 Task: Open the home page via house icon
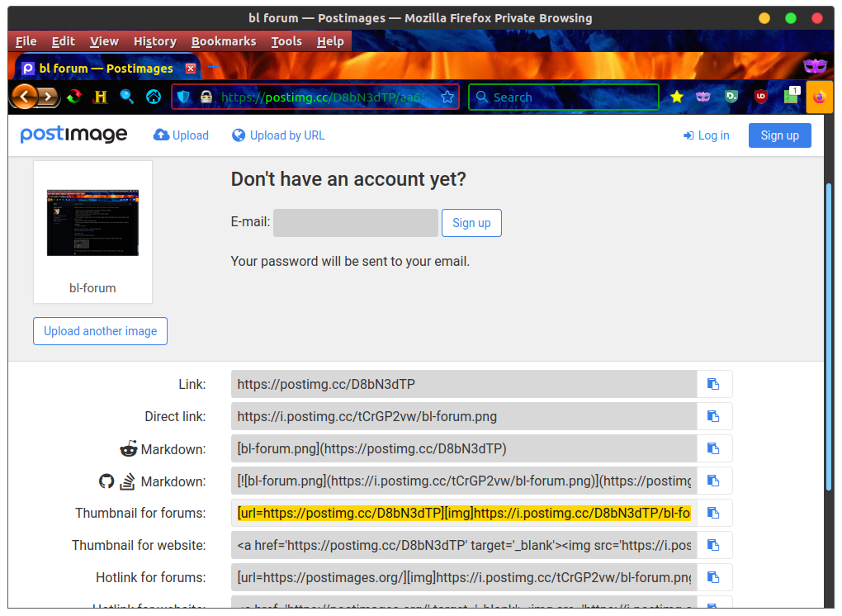coord(154,97)
